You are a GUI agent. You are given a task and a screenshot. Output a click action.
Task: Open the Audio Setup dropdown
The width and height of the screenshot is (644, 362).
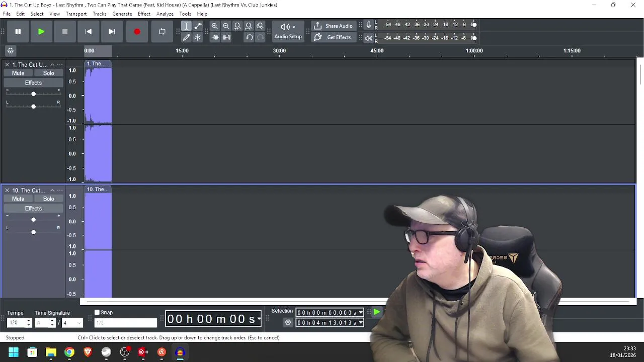288,31
